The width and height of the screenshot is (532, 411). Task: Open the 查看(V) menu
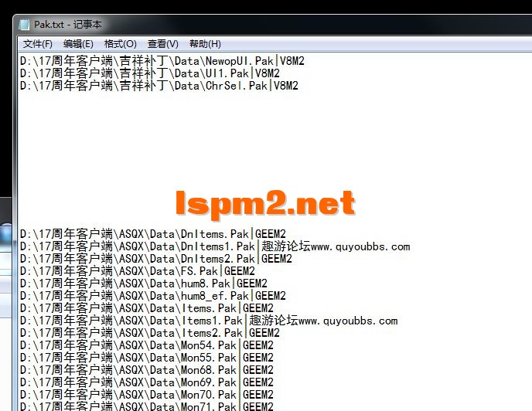(163, 44)
